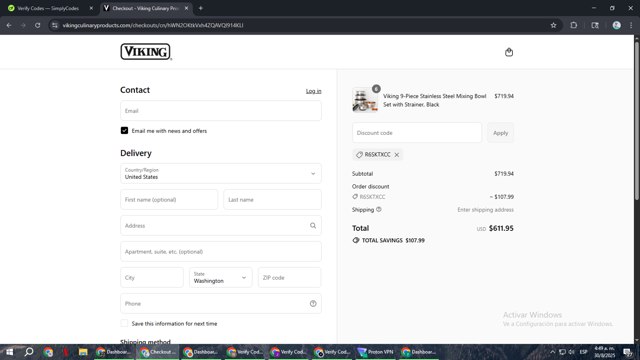Show hidden system tray icons
Viewport: 640px width, 360px height.
coord(552,352)
